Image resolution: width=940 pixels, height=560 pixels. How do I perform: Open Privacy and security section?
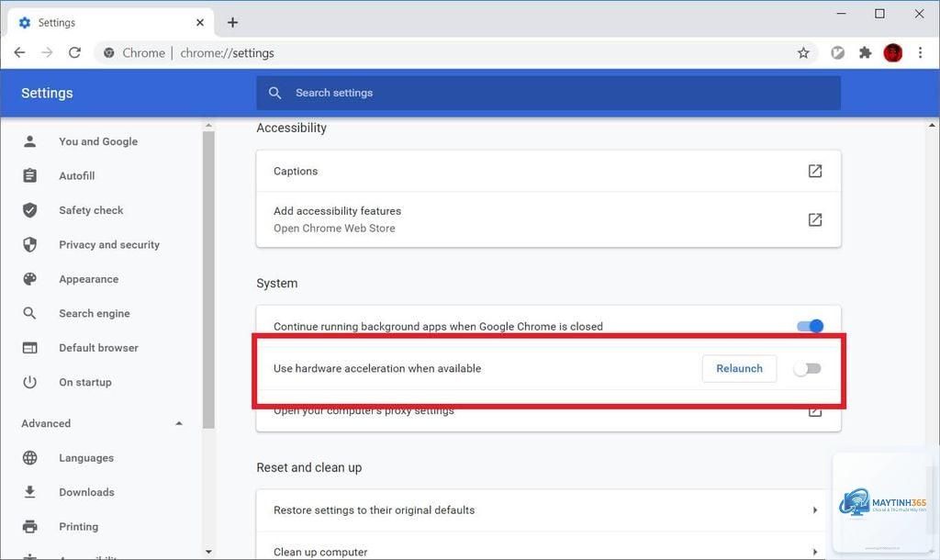pyautogui.click(x=109, y=244)
